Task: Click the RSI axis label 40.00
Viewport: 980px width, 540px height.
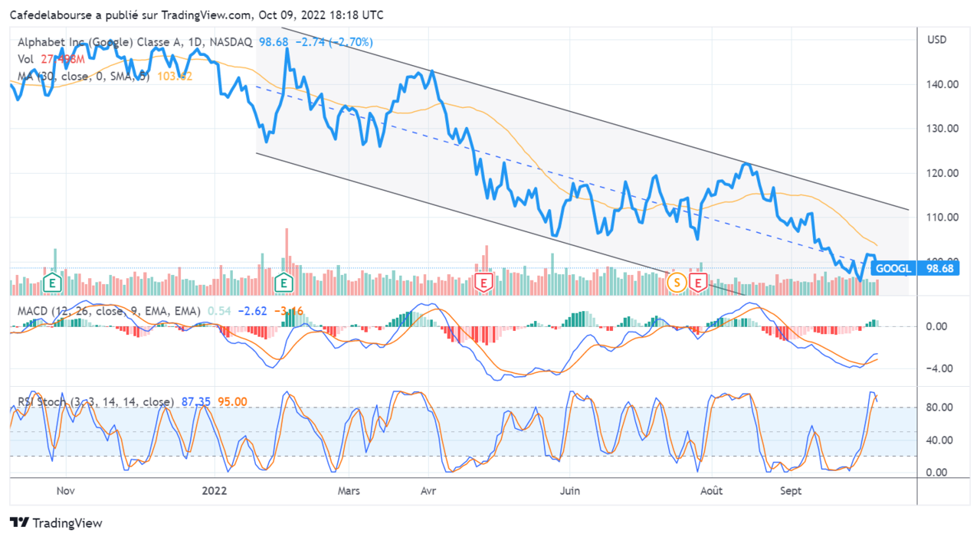Action: tap(941, 440)
